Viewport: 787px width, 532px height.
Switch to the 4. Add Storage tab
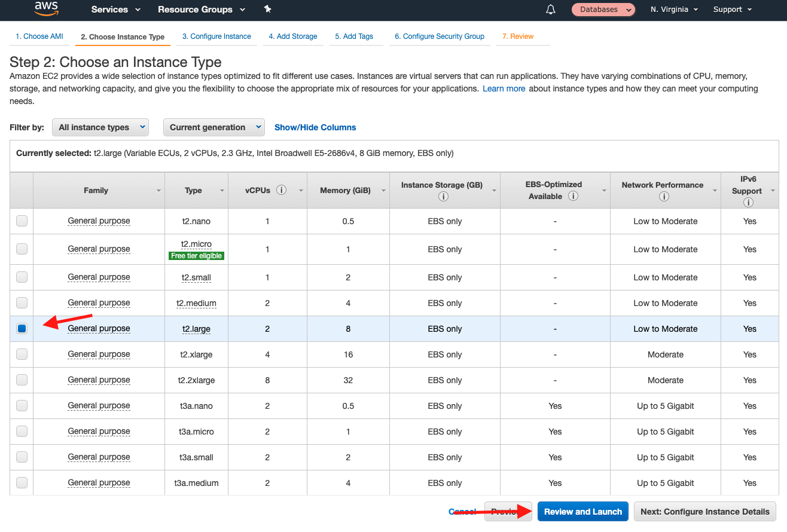click(x=293, y=36)
